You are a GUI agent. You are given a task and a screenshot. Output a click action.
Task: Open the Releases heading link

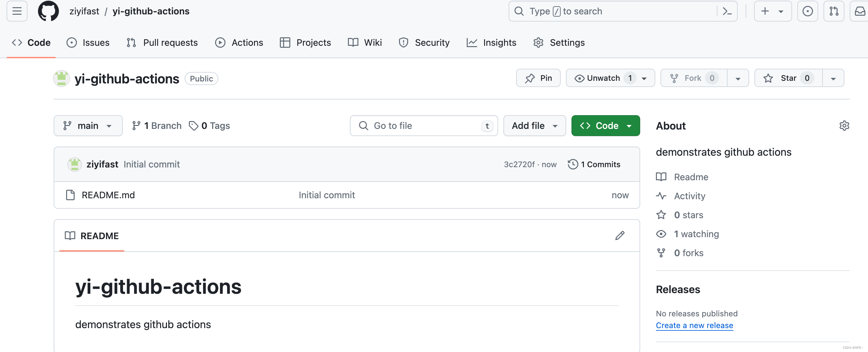click(x=678, y=289)
